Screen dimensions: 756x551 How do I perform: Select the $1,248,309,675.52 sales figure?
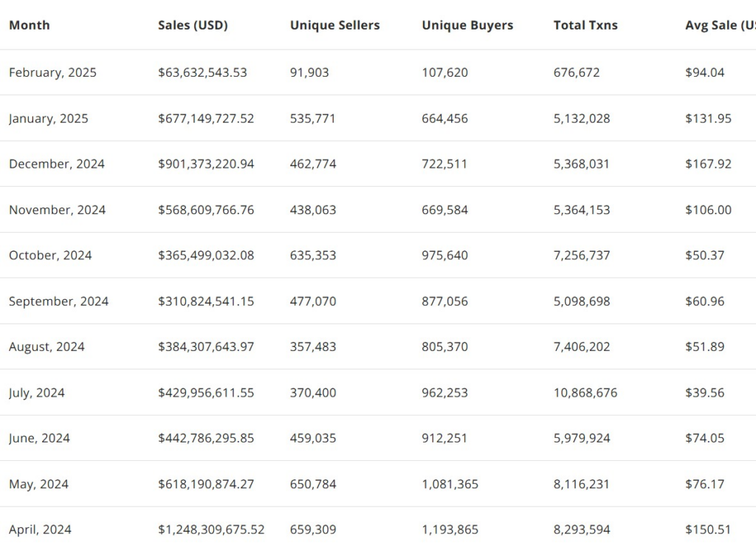click(211, 530)
